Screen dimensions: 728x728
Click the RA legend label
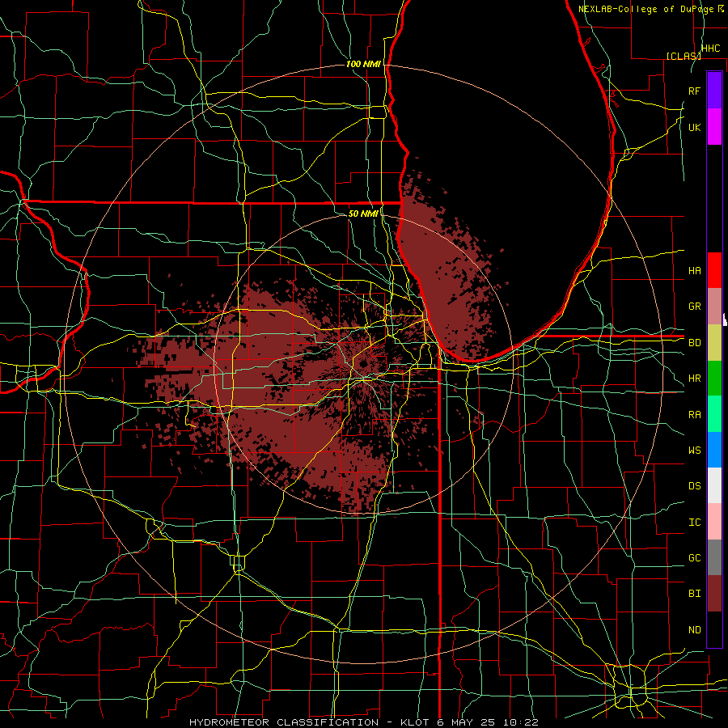pyautogui.click(x=695, y=415)
